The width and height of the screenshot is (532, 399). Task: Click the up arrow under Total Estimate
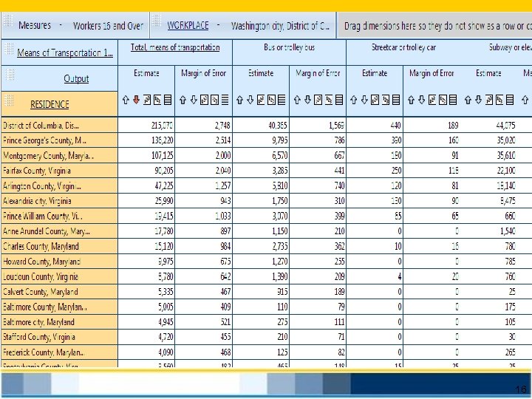tap(126, 100)
